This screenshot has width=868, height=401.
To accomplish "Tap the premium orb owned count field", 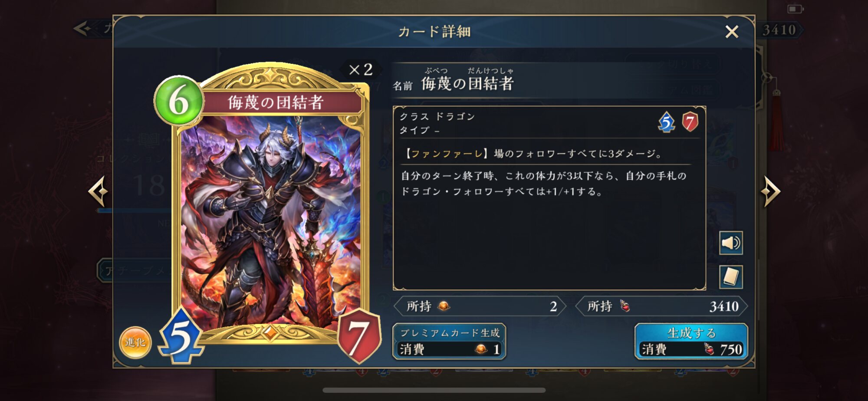I will click(480, 306).
